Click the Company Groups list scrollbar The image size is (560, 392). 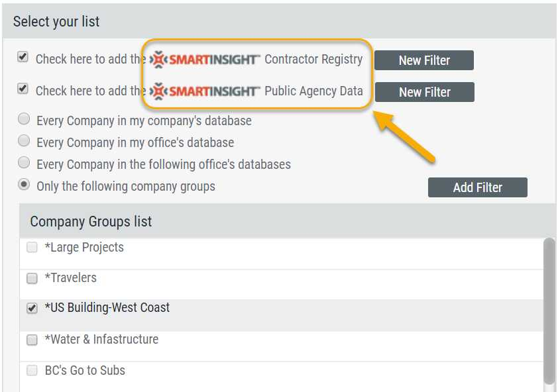(549, 310)
